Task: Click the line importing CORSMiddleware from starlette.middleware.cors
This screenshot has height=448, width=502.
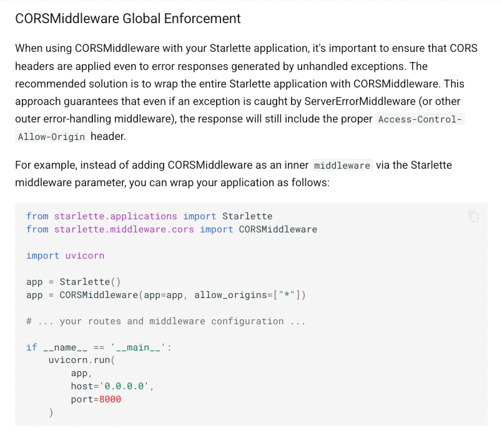Action: (172, 229)
